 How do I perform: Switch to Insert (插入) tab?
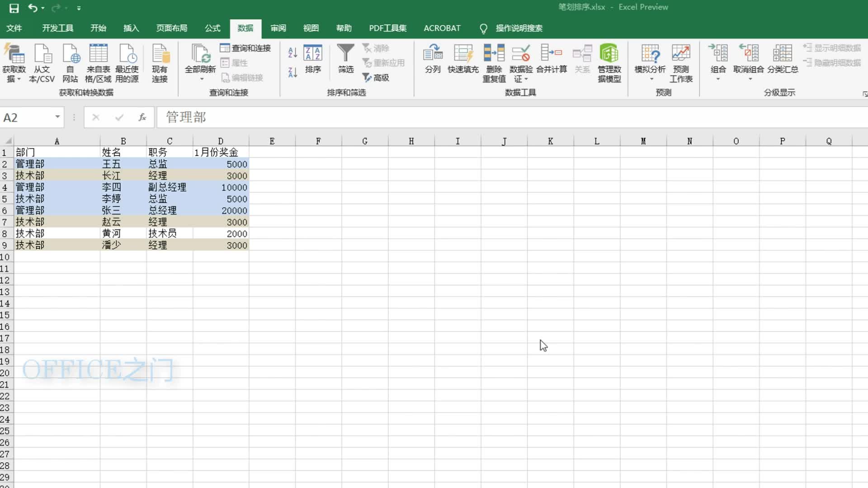coord(131,28)
